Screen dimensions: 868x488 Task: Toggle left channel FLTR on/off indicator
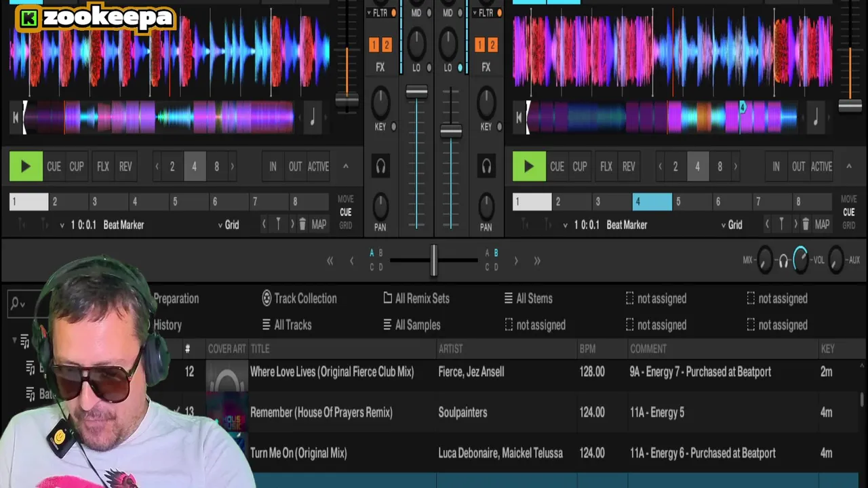click(x=393, y=13)
